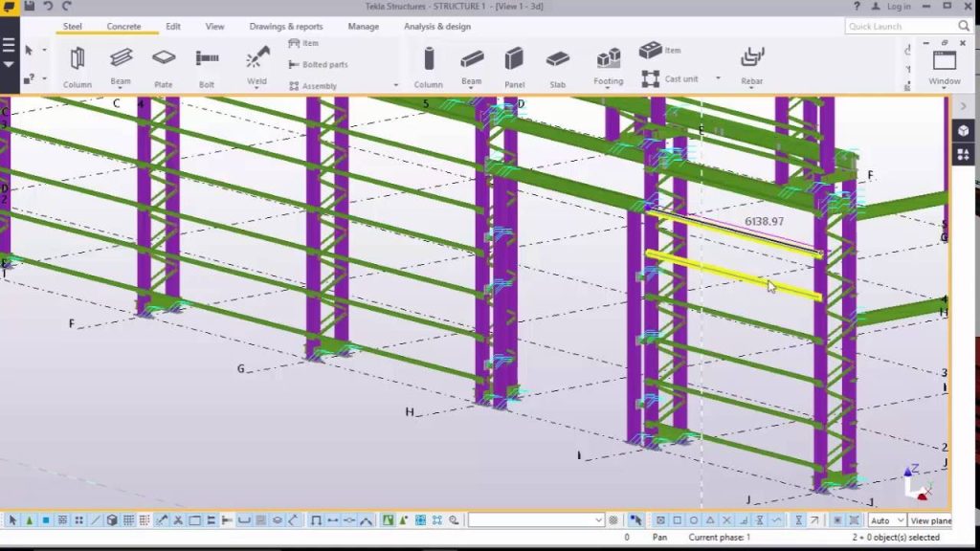Viewport: 980px width, 551px height.
Task: Open the Analysis & design menu
Action: click(436, 26)
